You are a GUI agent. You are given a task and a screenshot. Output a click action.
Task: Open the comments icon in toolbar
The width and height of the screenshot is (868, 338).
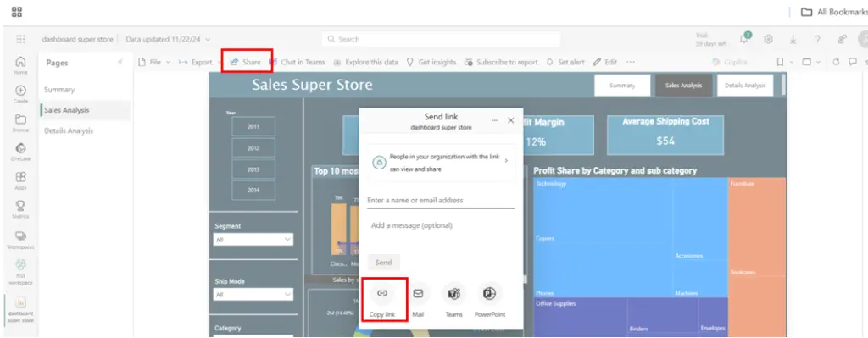pyautogui.click(x=853, y=62)
